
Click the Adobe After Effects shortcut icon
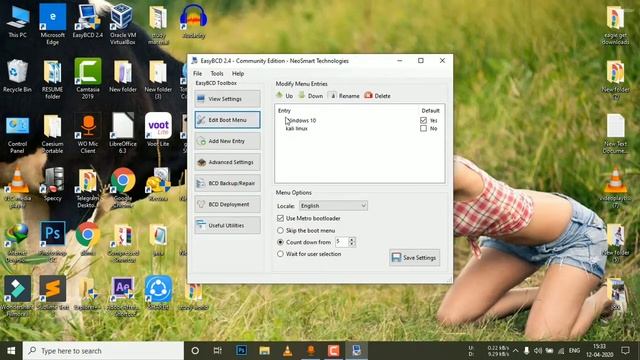pyautogui.click(x=122, y=296)
